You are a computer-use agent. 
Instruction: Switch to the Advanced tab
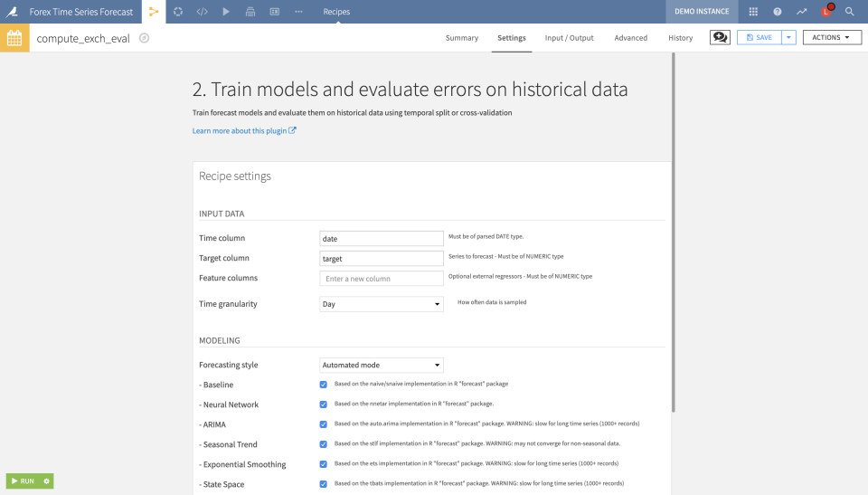[x=630, y=38]
